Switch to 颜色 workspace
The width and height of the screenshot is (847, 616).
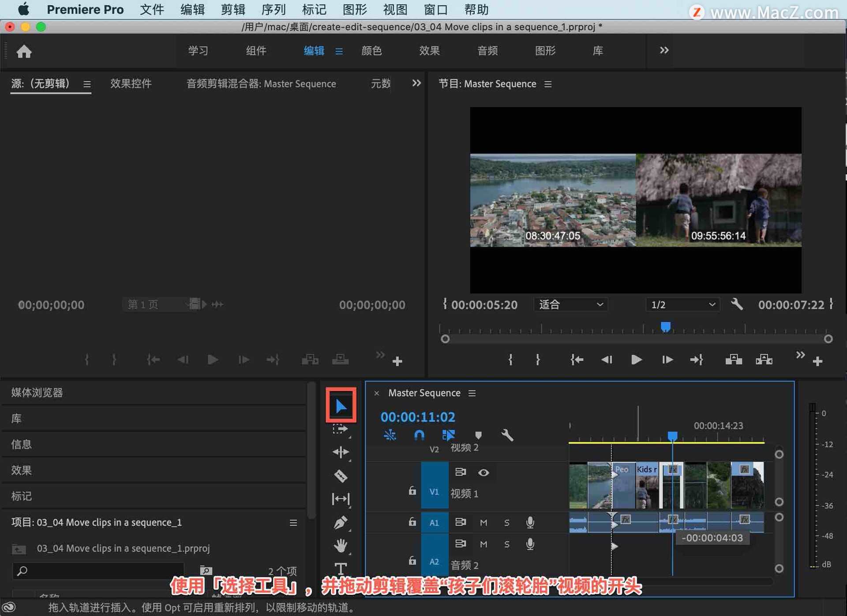[371, 51]
